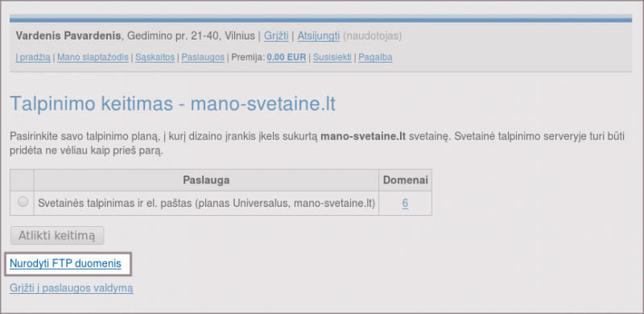Viewport: 644px width, 314px height.
Task: Log out via Atsijungti link
Action: coord(318,36)
